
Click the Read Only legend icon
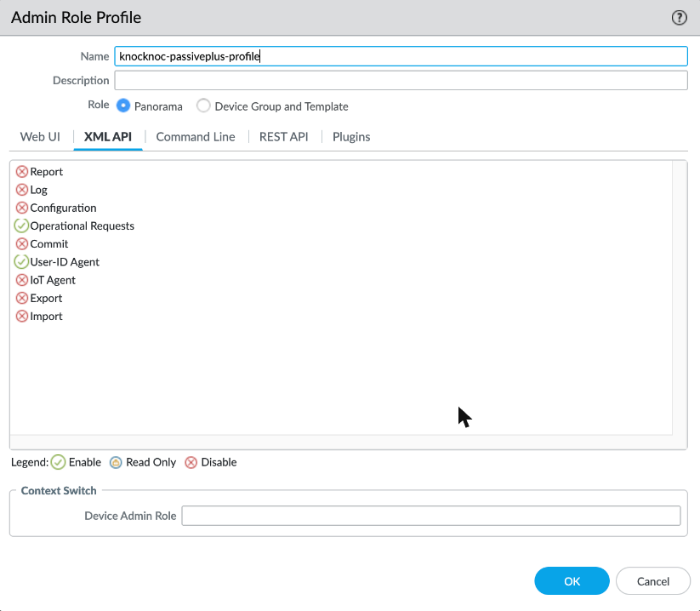tap(116, 462)
